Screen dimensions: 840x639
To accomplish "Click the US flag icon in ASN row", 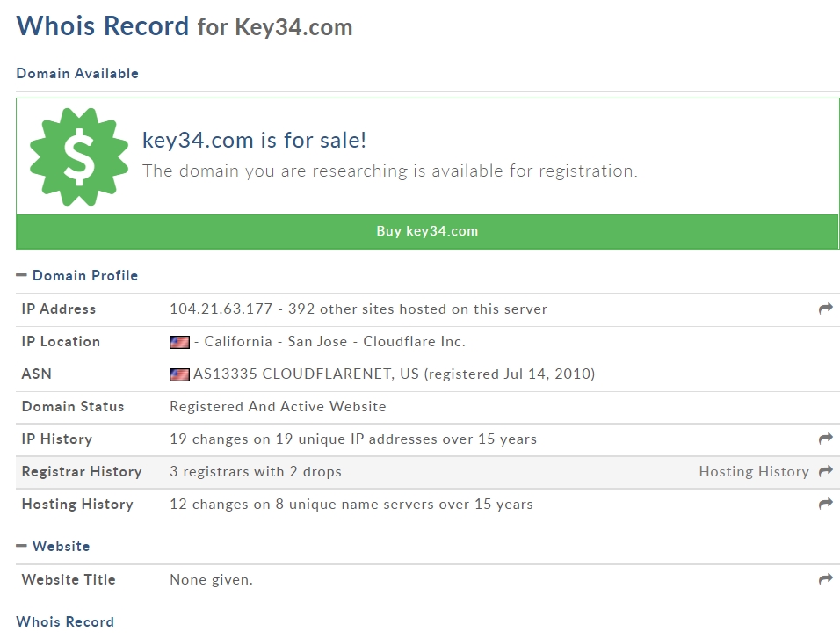I will click(179, 374).
